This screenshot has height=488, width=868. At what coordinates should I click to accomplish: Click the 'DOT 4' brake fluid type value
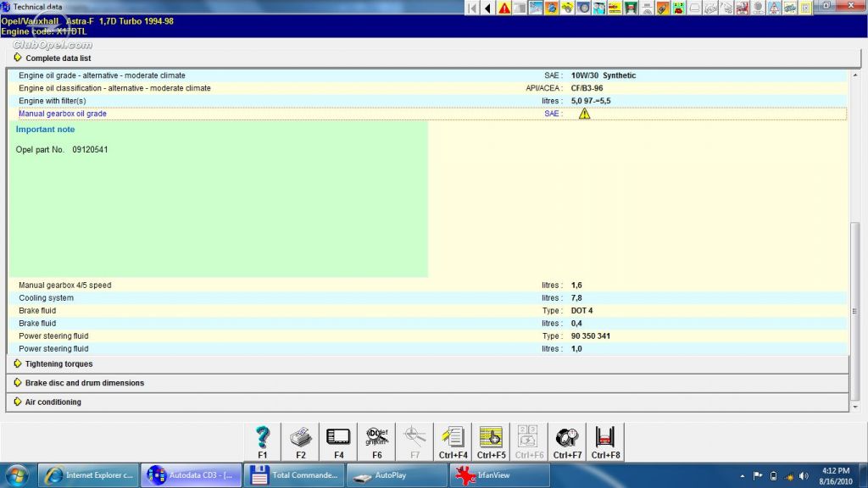tap(581, 310)
